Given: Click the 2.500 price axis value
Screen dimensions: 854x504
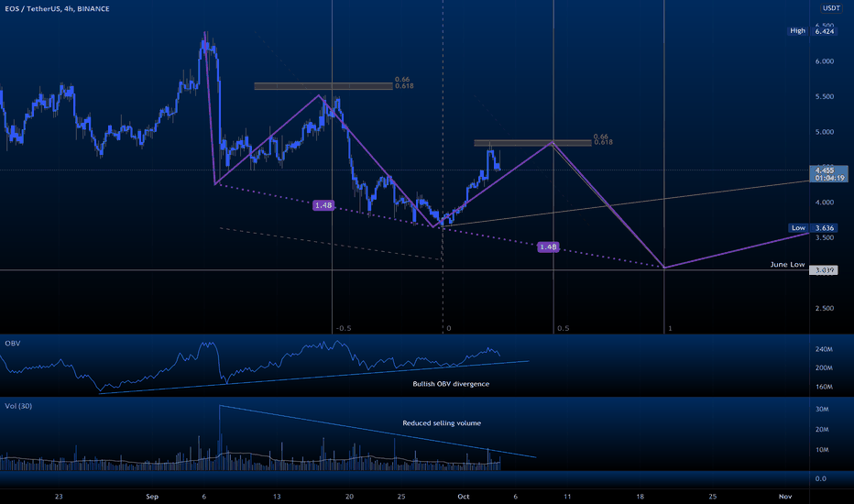Looking at the screenshot, I should pyautogui.click(x=825, y=308).
